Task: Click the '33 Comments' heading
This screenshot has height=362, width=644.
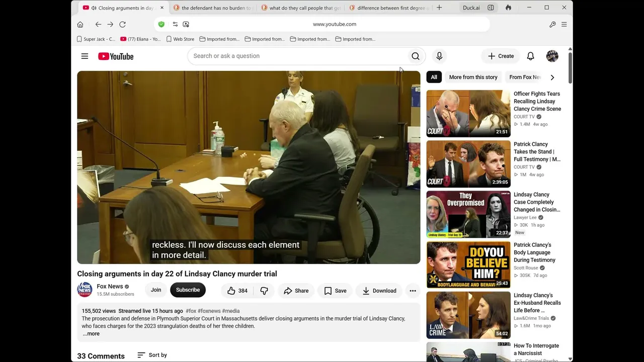Action: point(101,356)
